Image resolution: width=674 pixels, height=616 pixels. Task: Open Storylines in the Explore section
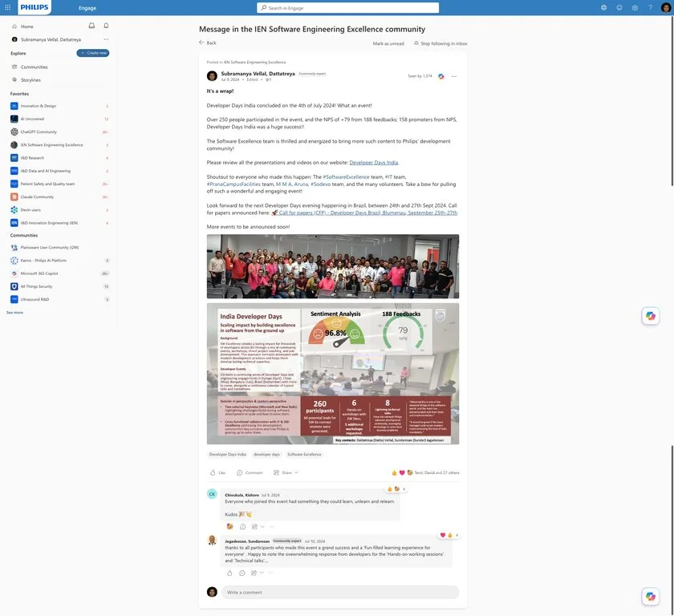[30, 80]
